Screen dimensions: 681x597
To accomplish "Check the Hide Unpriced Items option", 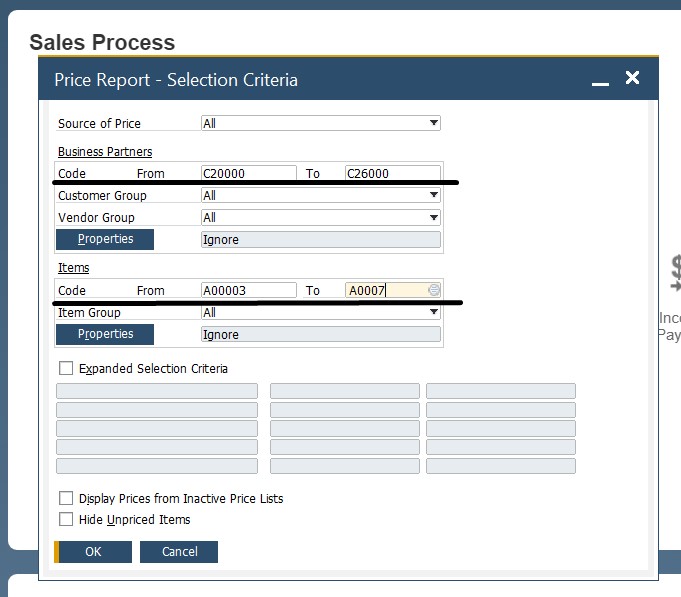I will click(66, 519).
